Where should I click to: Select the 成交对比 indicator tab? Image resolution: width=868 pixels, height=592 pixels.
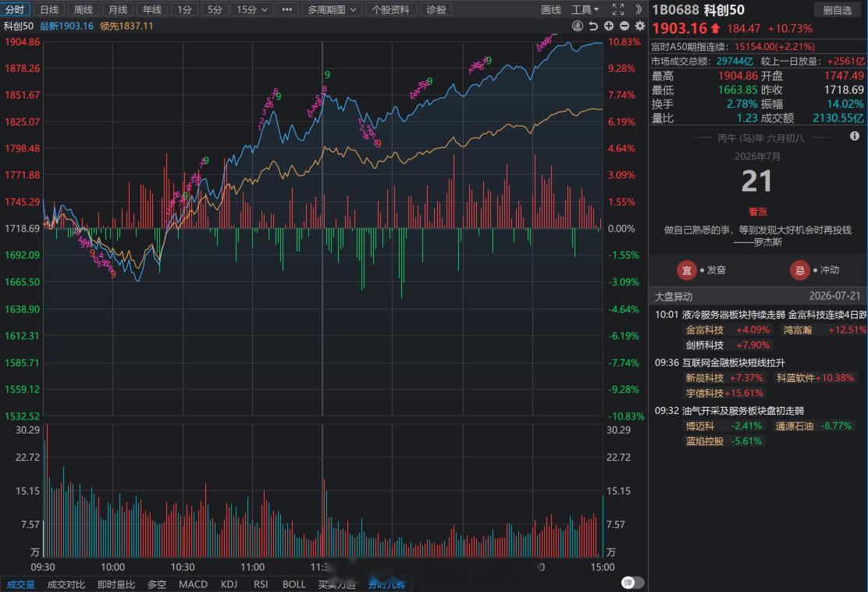tap(66, 584)
